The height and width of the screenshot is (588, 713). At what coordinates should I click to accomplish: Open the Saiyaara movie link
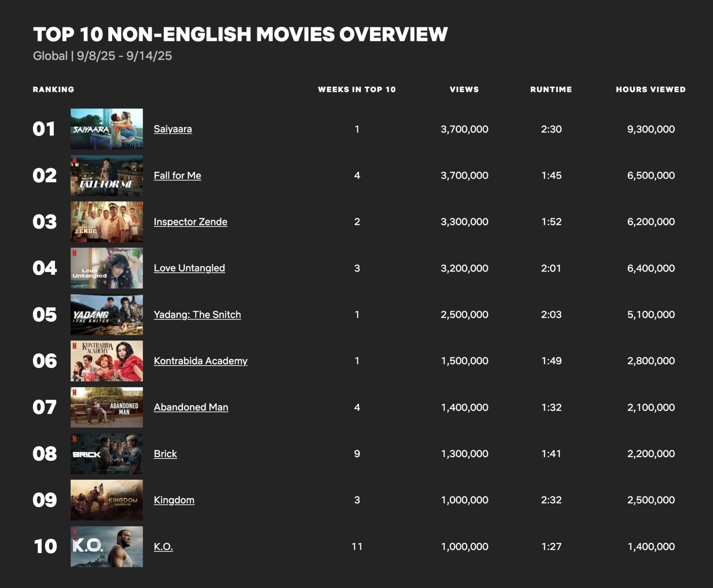tap(173, 129)
